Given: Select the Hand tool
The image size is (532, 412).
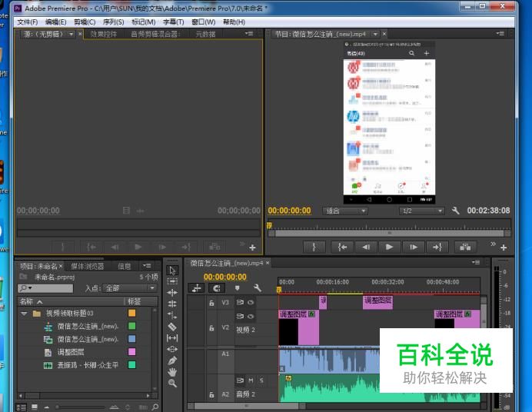Looking at the screenshot, I should [172, 372].
